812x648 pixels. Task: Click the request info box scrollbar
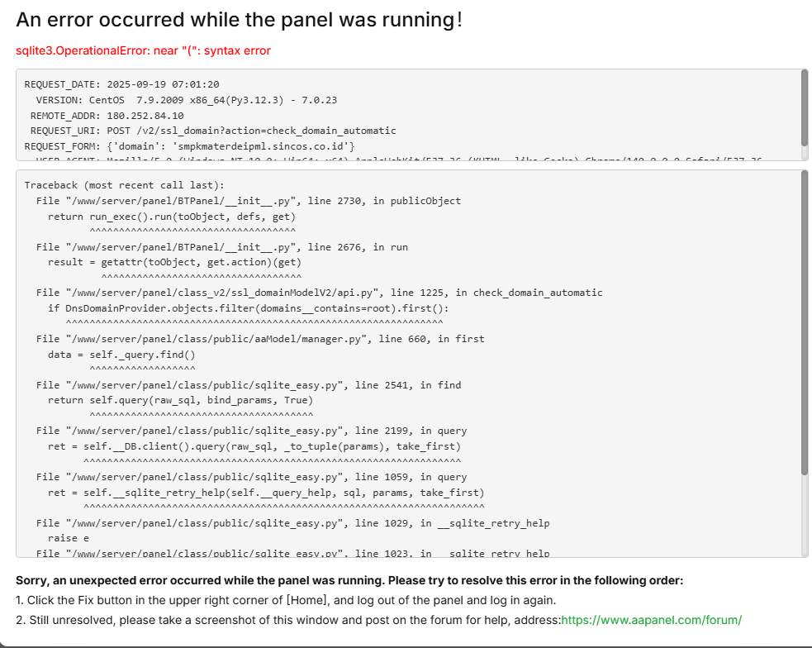point(805,107)
